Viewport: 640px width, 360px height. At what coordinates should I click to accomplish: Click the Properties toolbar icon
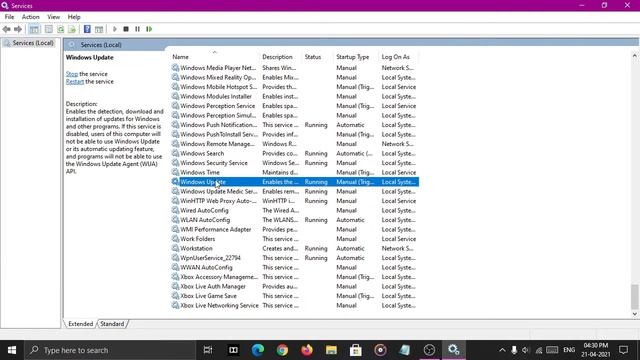[49, 29]
